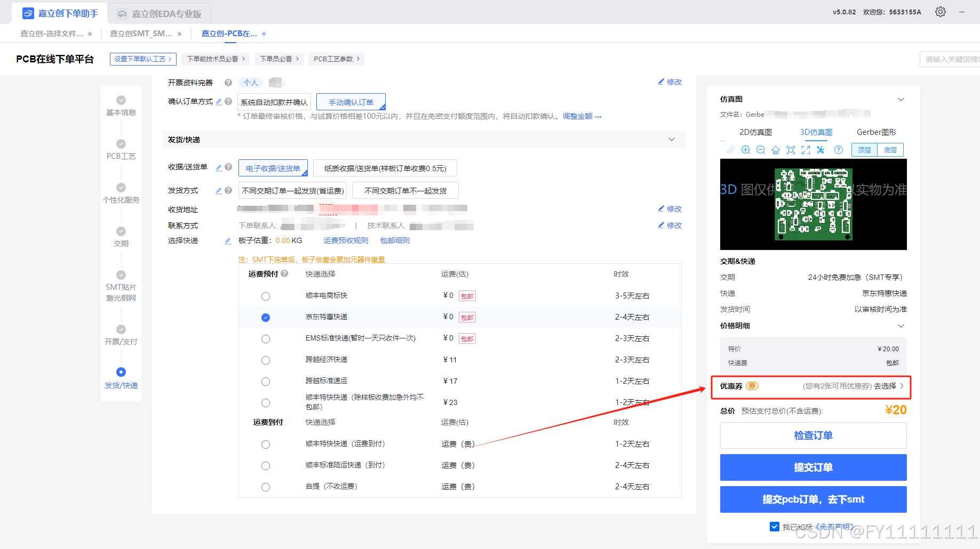Screen dimensions: 980x549
Task: Open the 嘉立创SMT_SM page tab
Action: click(x=141, y=34)
